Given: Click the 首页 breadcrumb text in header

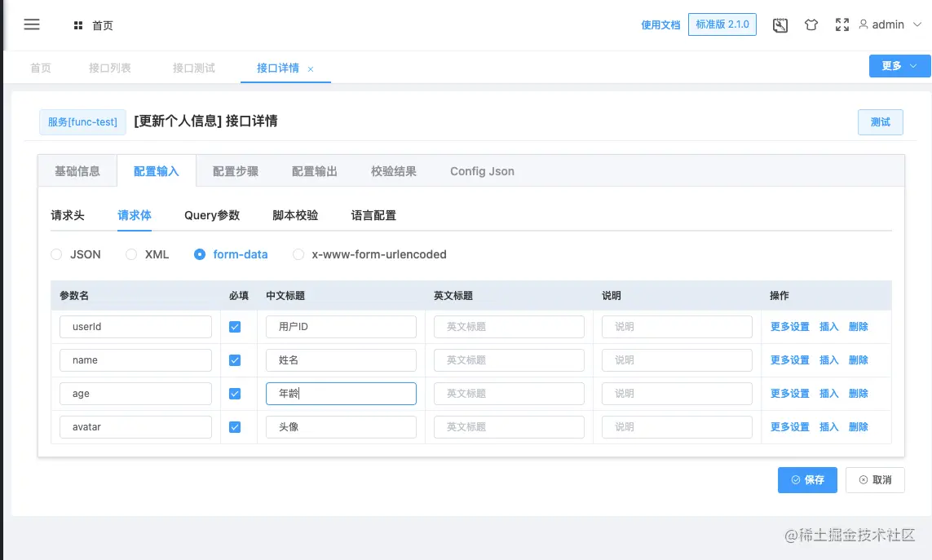Looking at the screenshot, I should point(102,25).
